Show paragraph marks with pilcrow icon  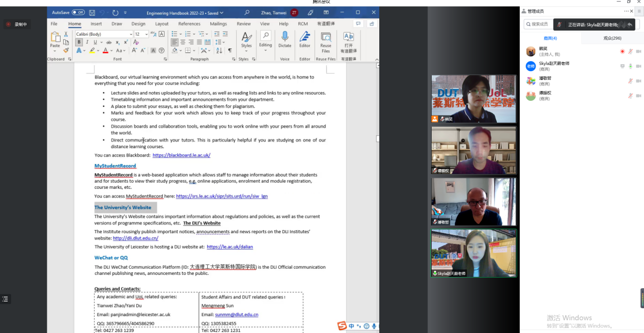[230, 50]
